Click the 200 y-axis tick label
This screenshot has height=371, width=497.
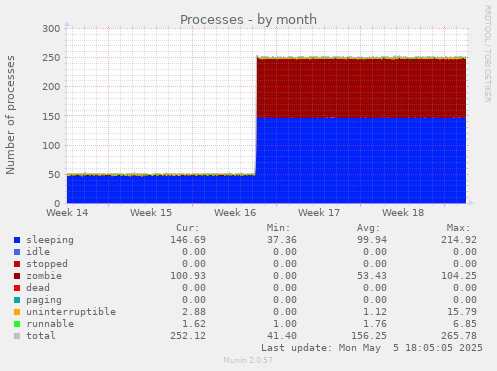(x=51, y=87)
